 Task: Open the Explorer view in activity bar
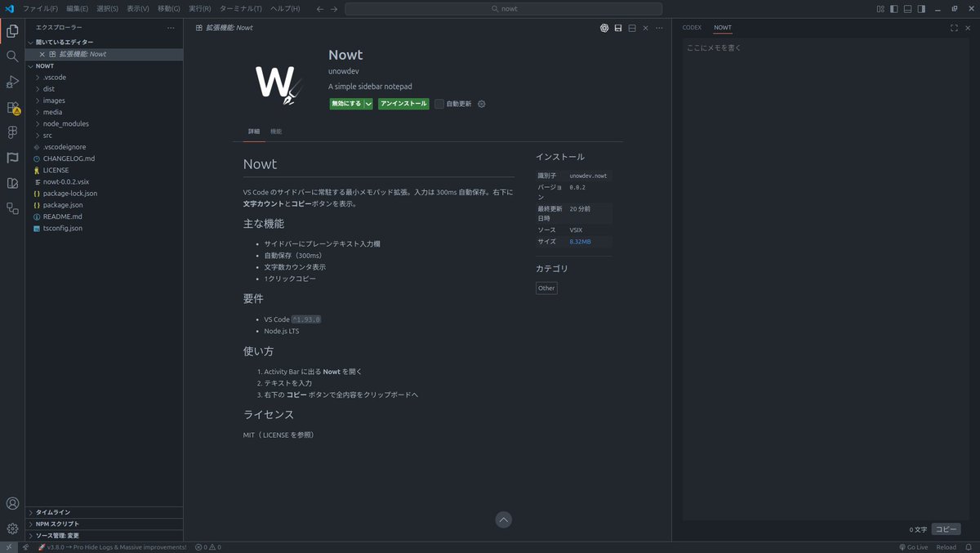[12, 31]
